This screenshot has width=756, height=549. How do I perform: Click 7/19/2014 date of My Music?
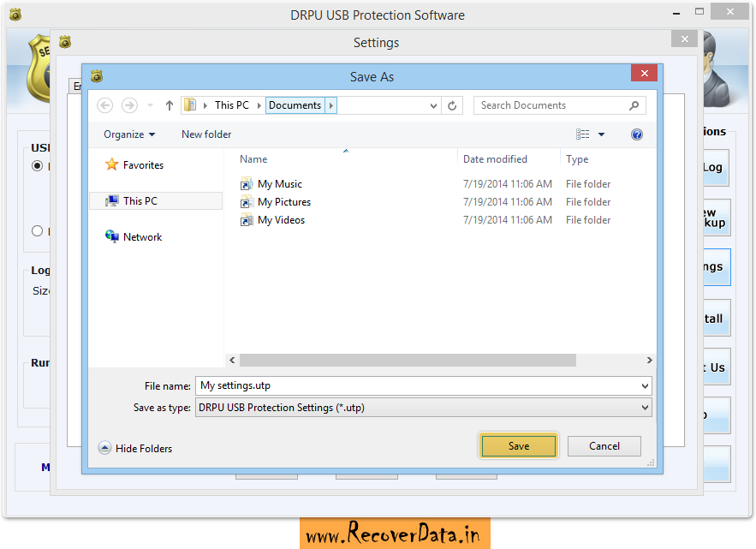(x=507, y=184)
